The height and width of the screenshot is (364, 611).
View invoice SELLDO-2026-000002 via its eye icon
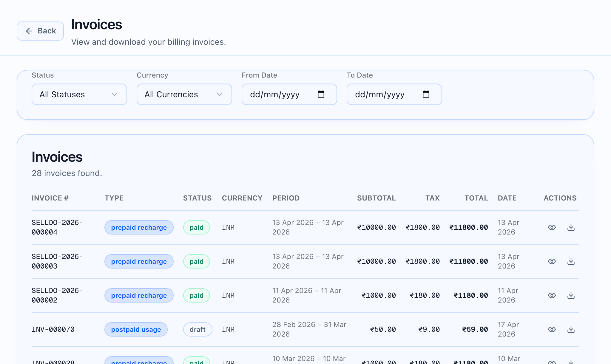[552, 295]
